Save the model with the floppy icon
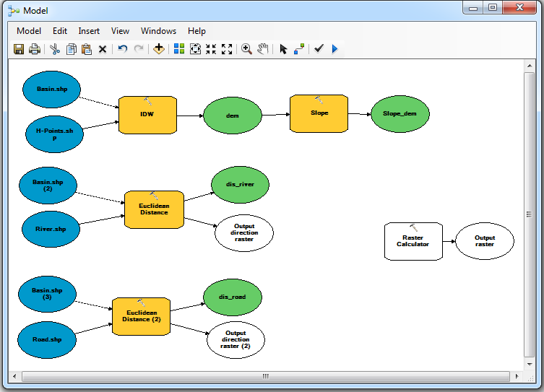Image resolution: width=544 pixels, height=392 pixels. tap(19, 49)
